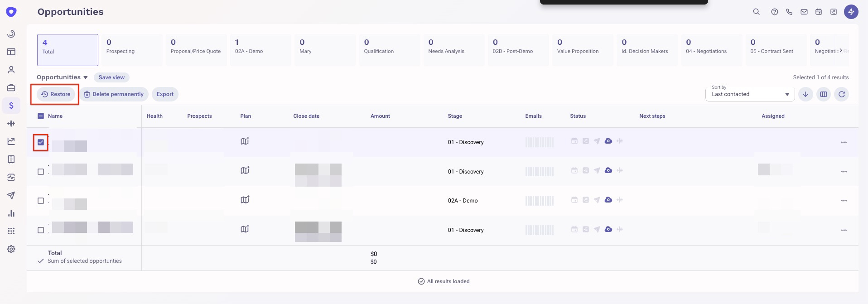Toggle sort direction arrow button
868x304 pixels.
[x=805, y=94]
